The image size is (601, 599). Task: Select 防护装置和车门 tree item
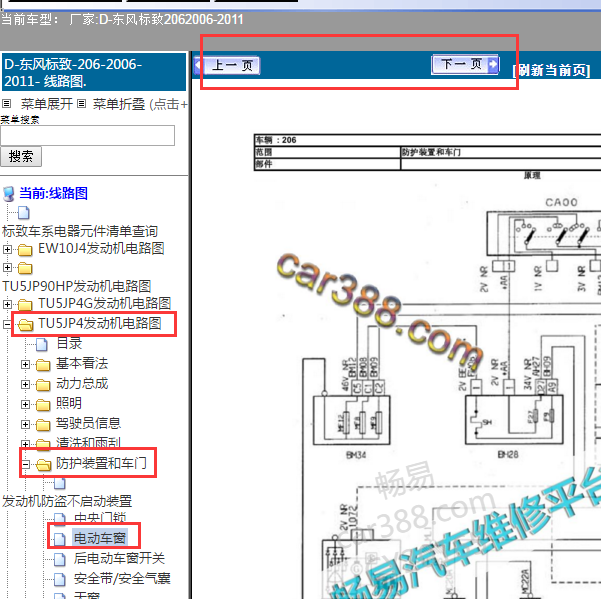(x=101, y=463)
